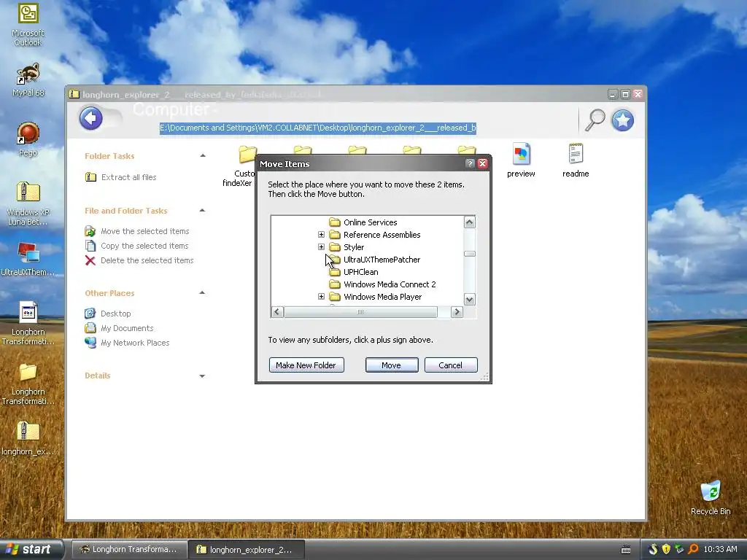This screenshot has height=560, width=747.
Task: Click the horizontal scroll left arrow
Action: coord(277,312)
